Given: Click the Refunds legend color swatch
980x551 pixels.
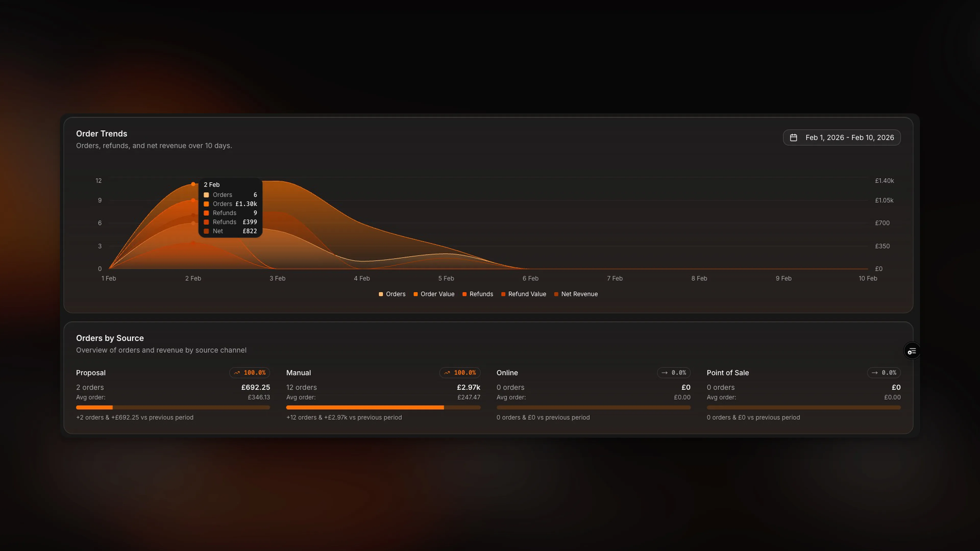Looking at the screenshot, I should click(x=464, y=294).
